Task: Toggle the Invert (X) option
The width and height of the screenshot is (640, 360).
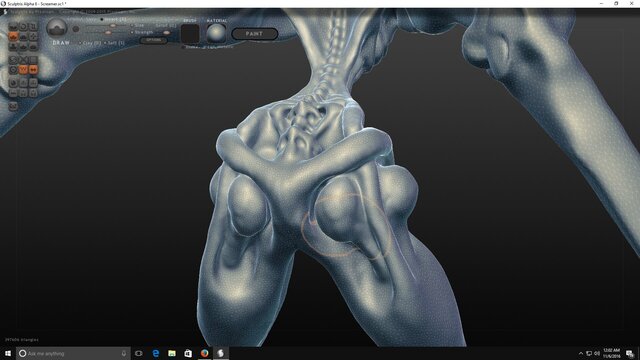Action: pyautogui.click(x=114, y=19)
